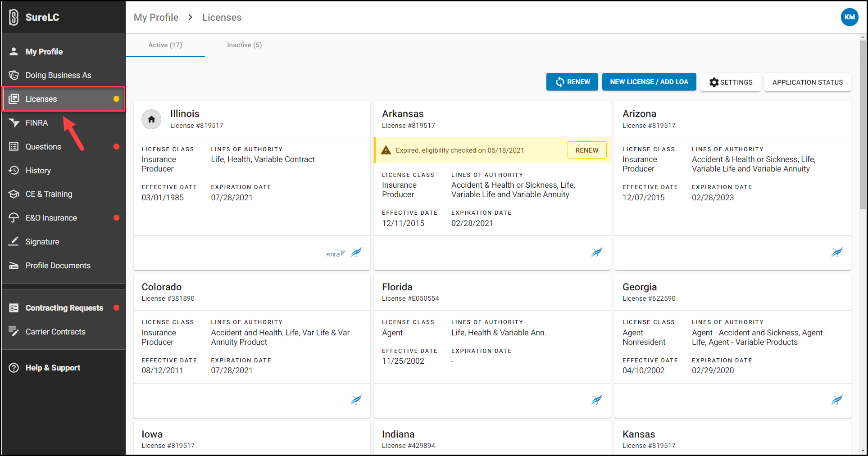The image size is (868, 456).
Task: Open the Questions sidebar item
Action: (64, 146)
